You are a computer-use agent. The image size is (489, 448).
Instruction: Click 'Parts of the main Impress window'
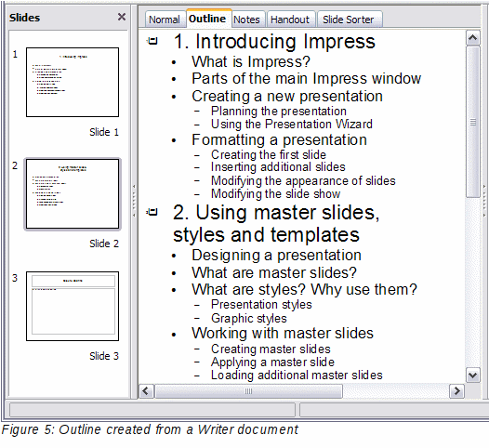(306, 78)
